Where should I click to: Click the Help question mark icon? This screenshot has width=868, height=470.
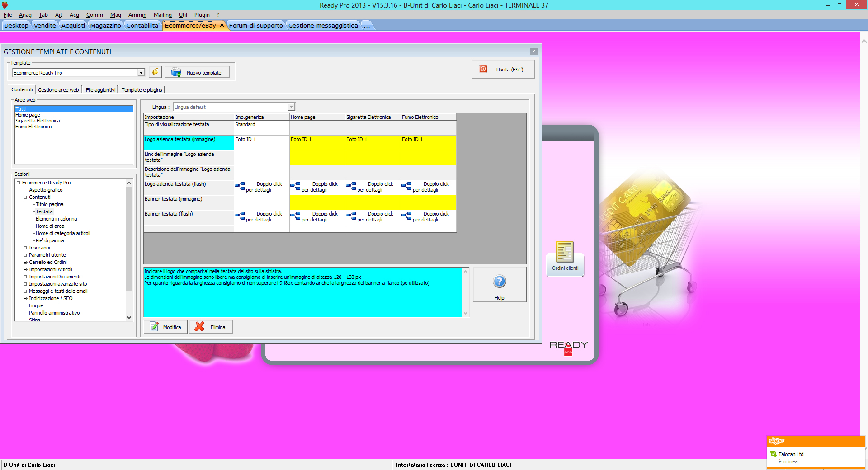pos(499,282)
